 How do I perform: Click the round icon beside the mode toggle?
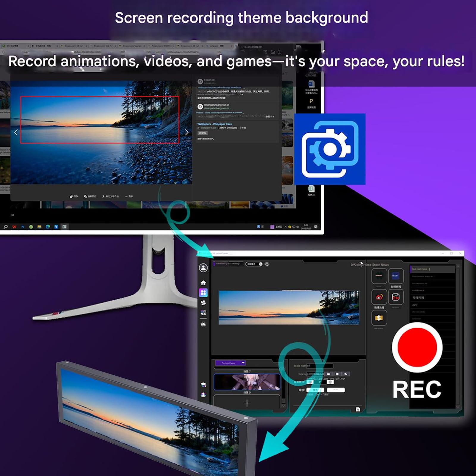267,264
